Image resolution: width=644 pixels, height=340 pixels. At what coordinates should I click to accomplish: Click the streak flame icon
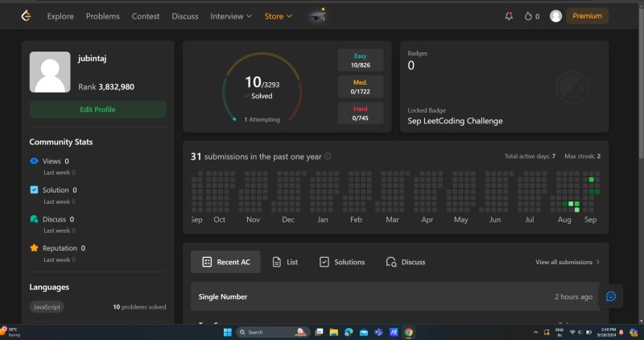pyautogui.click(x=528, y=16)
